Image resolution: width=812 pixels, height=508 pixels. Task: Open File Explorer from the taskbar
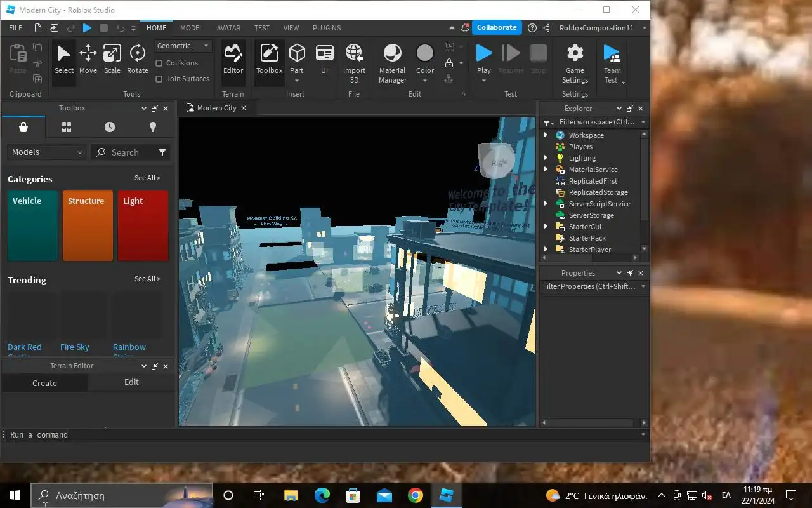[291, 495]
